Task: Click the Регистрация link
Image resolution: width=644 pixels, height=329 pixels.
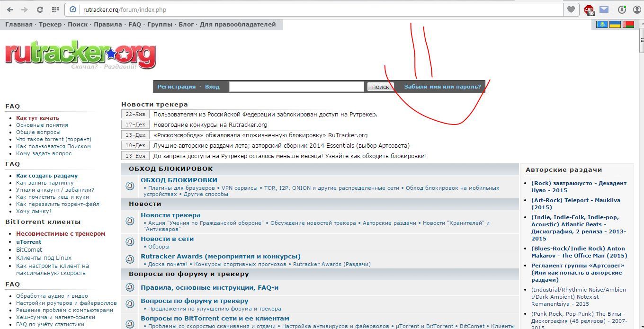Action: [177, 87]
